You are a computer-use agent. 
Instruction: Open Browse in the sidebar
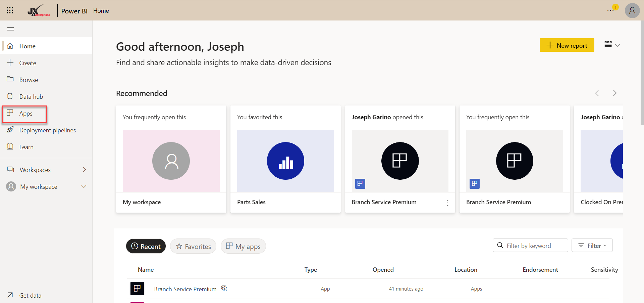pos(46,80)
